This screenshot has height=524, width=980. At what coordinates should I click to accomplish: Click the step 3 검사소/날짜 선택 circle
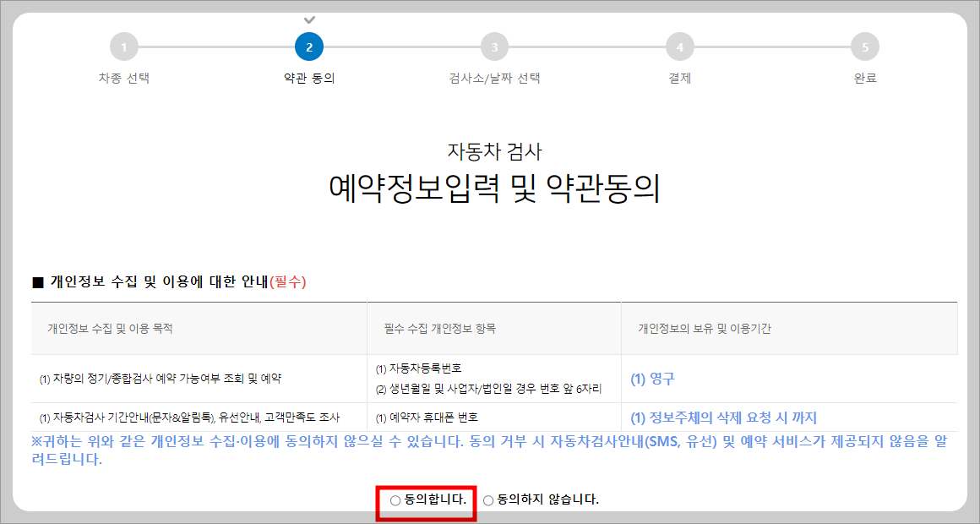click(x=493, y=48)
